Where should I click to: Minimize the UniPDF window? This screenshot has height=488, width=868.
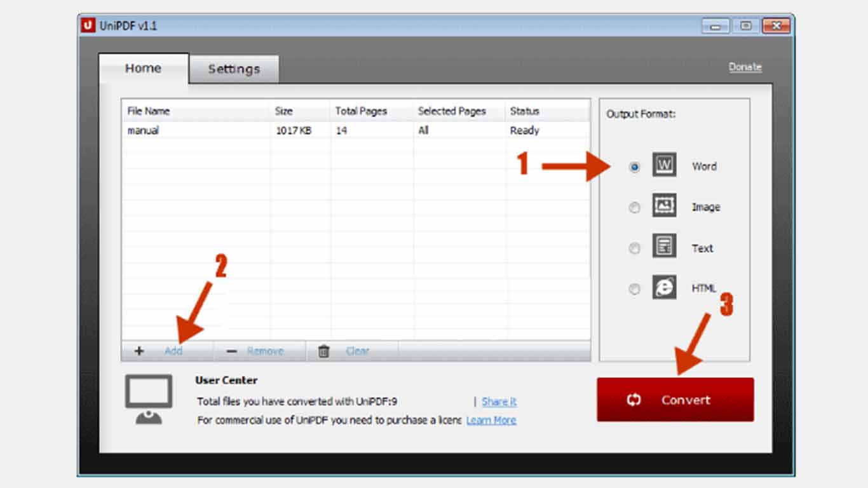[715, 26]
